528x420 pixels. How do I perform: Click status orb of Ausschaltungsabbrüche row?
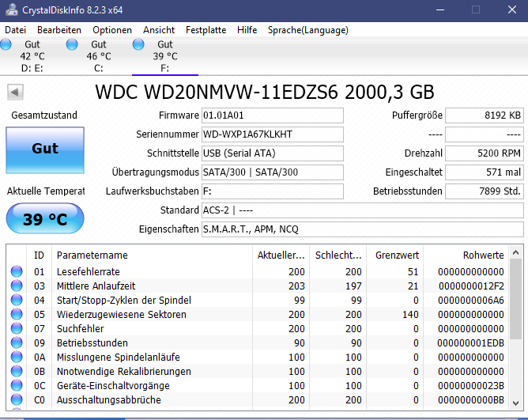[17, 399]
